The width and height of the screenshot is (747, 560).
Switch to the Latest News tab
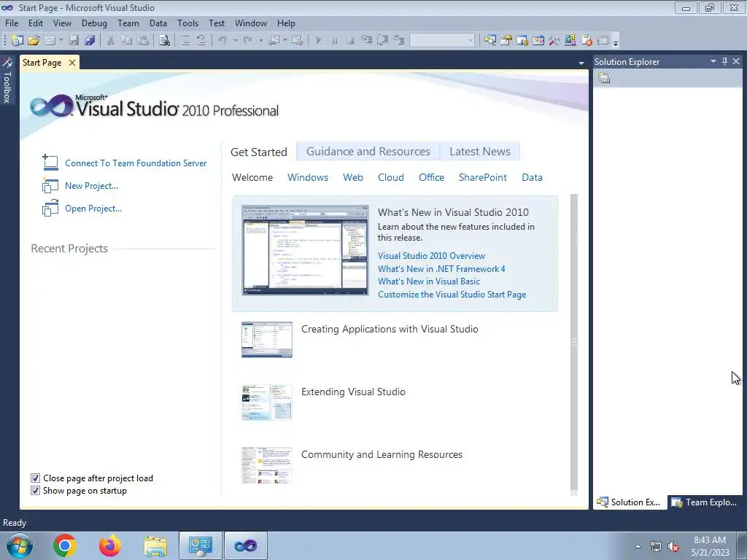pyautogui.click(x=480, y=152)
